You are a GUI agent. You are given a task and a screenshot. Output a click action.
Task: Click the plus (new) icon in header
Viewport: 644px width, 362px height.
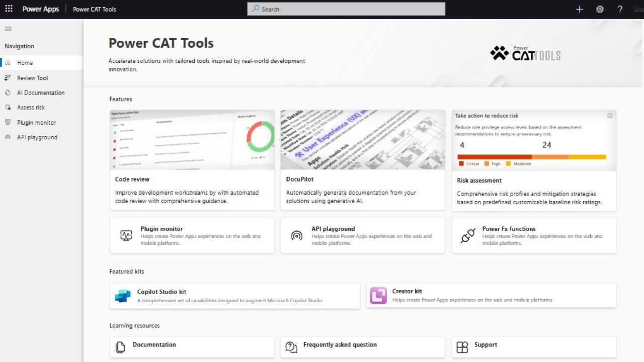tap(579, 9)
